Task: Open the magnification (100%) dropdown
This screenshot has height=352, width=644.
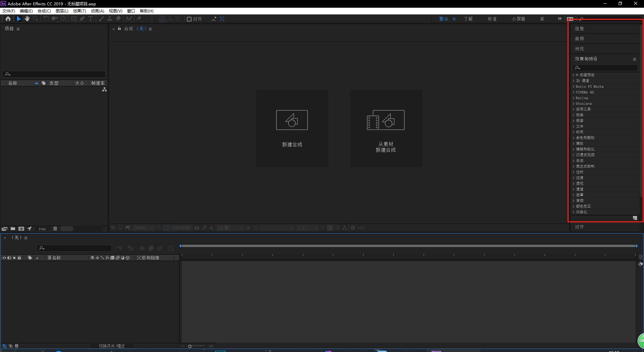Action: coord(144,228)
